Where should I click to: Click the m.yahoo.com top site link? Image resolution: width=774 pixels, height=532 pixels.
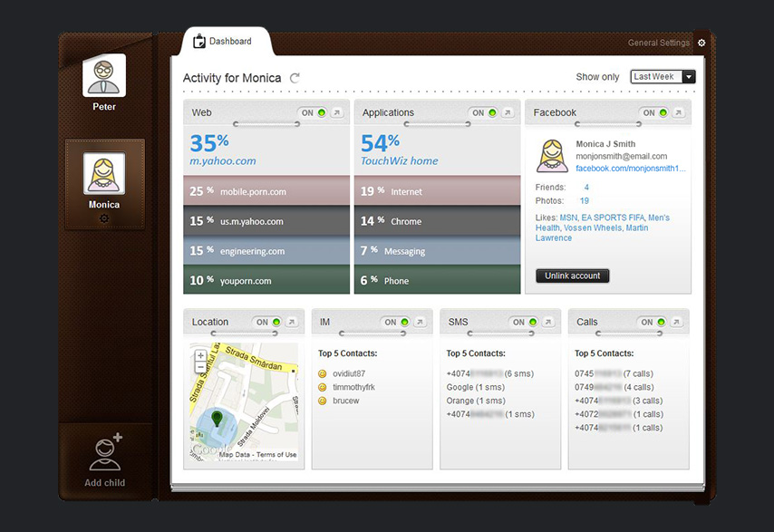click(x=223, y=161)
